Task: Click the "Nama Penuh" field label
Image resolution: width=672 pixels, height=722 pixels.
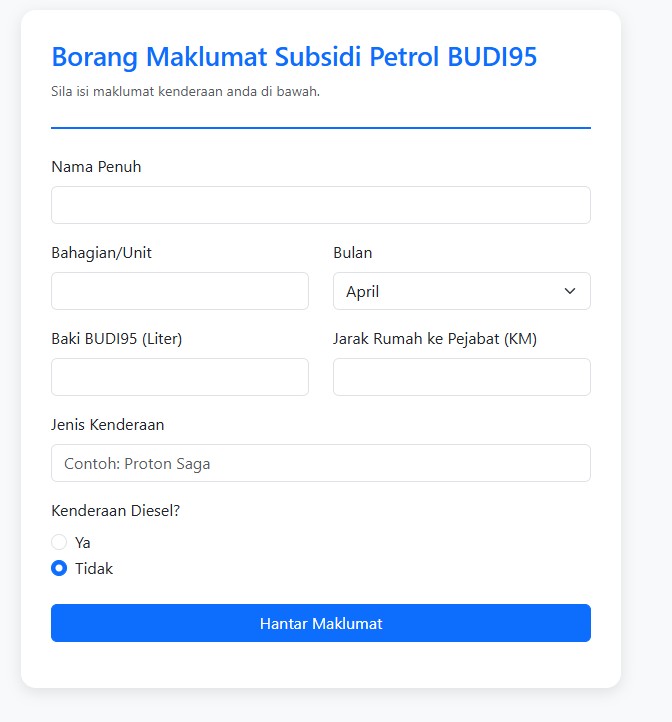Action: [x=96, y=167]
